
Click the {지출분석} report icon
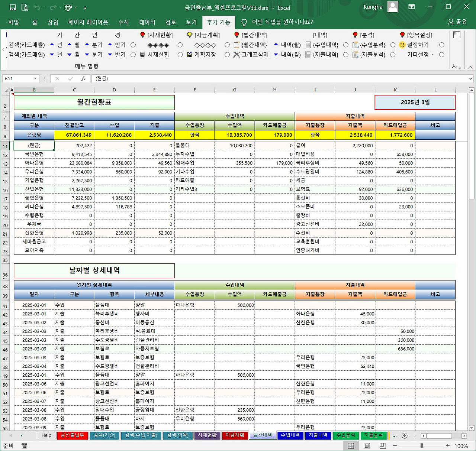(x=355, y=55)
